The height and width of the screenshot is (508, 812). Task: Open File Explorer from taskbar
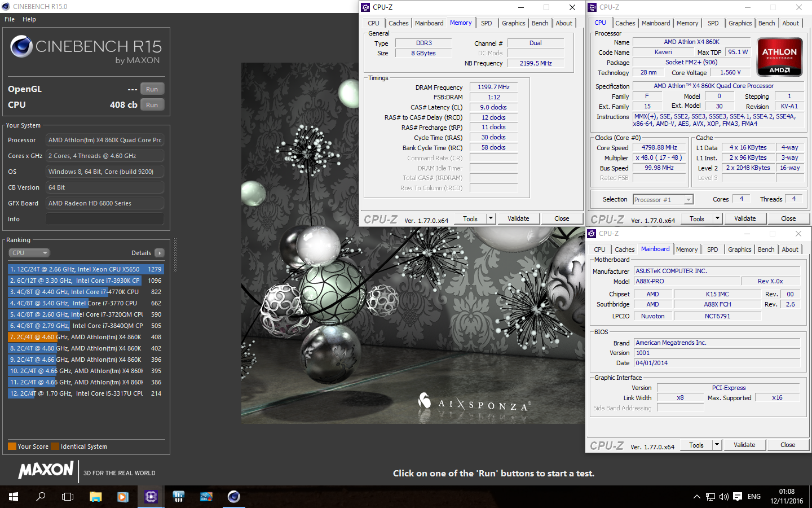tap(96, 497)
